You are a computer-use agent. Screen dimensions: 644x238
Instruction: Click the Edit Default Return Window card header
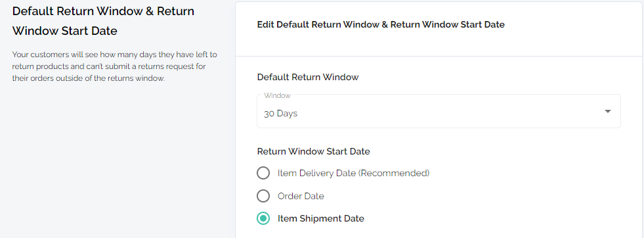tap(381, 25)
